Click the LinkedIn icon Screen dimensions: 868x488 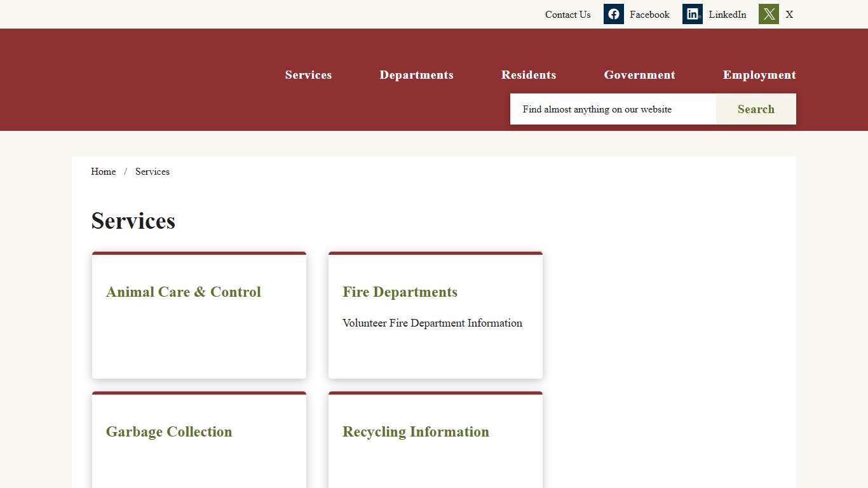(x=692, y=14)
